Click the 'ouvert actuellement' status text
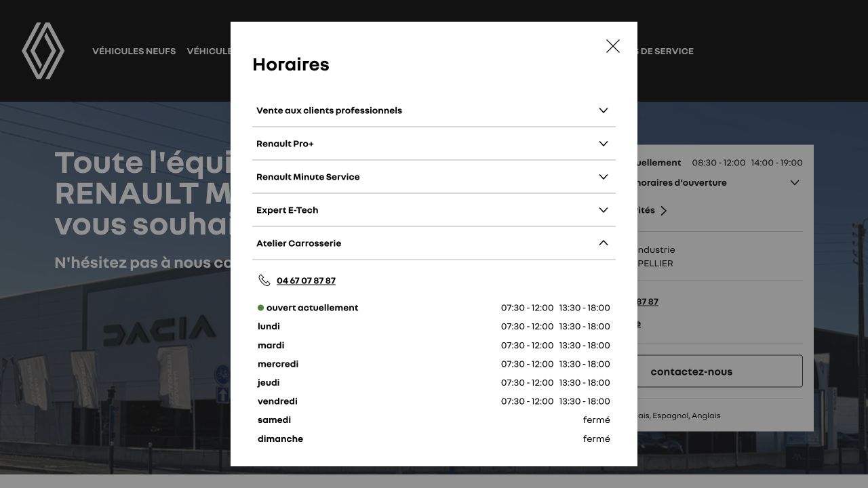The image size is (868, 488). [x=312, y=308]
